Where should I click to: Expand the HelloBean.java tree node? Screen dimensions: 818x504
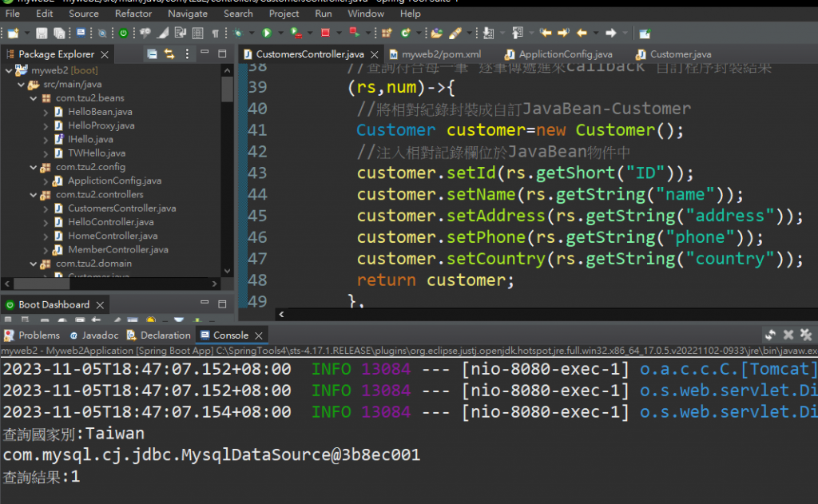tap(46, 112)
